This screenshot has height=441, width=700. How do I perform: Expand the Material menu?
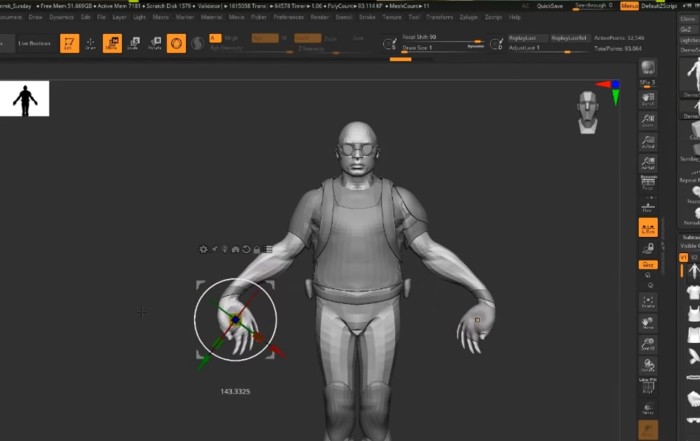212,17
